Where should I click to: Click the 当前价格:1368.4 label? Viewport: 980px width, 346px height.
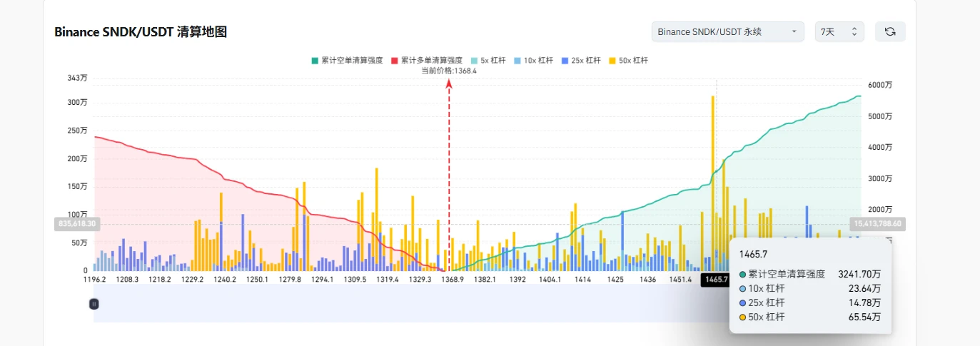[449, 71]
